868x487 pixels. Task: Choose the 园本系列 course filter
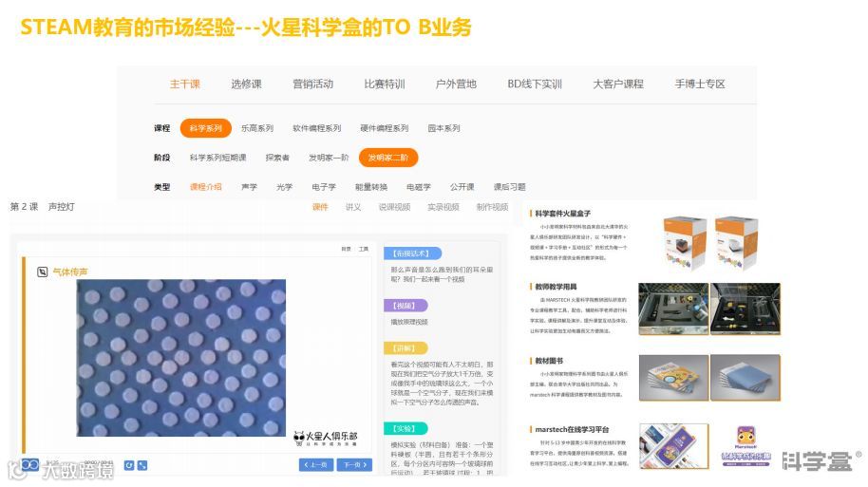(443, 128)
